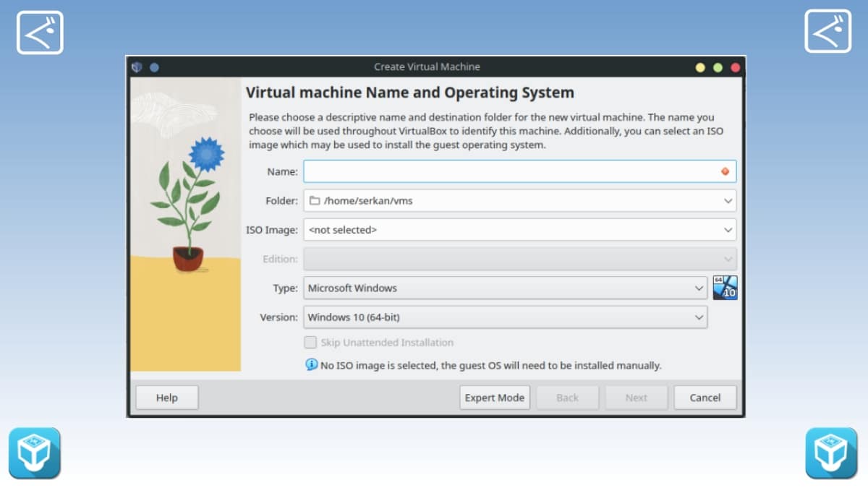Click the Help button
The image size is (868, 488).
[x=167, y=398]
